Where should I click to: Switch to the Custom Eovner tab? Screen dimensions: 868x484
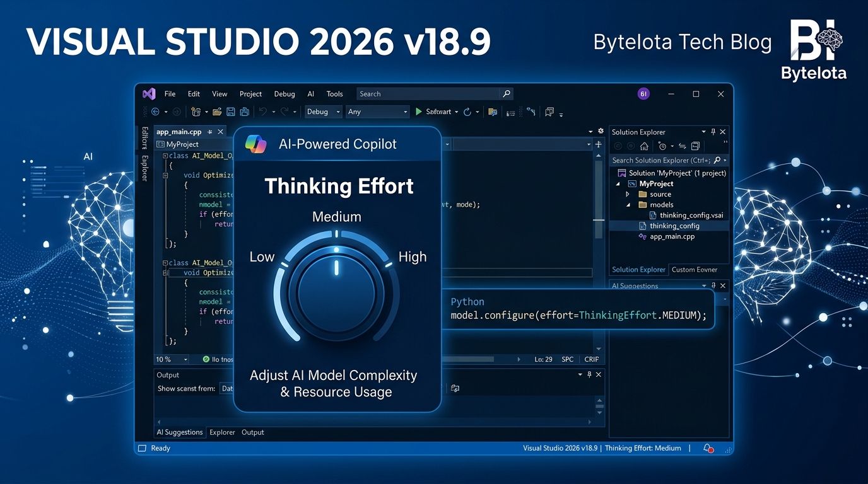point(695,270)
